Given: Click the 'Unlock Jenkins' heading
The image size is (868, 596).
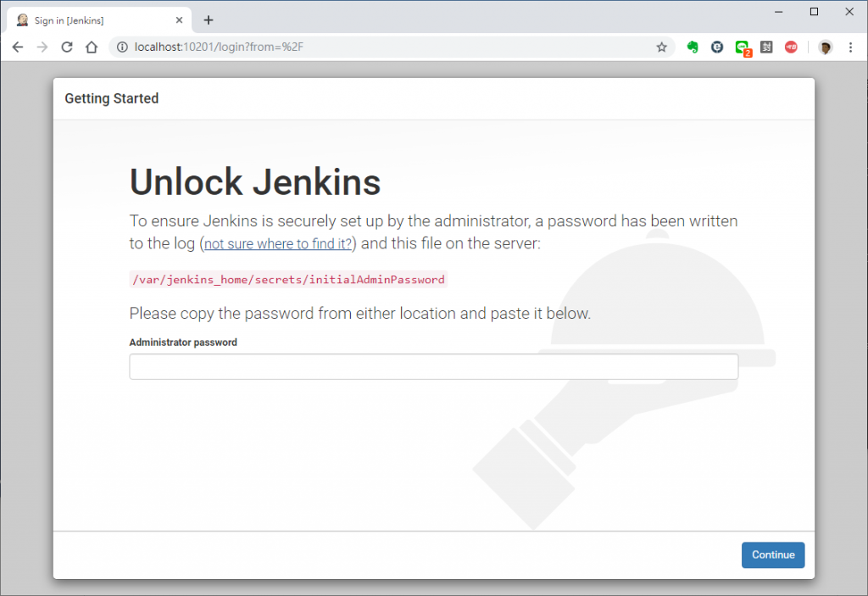Looking at the screenshot, I should point(255,182).
